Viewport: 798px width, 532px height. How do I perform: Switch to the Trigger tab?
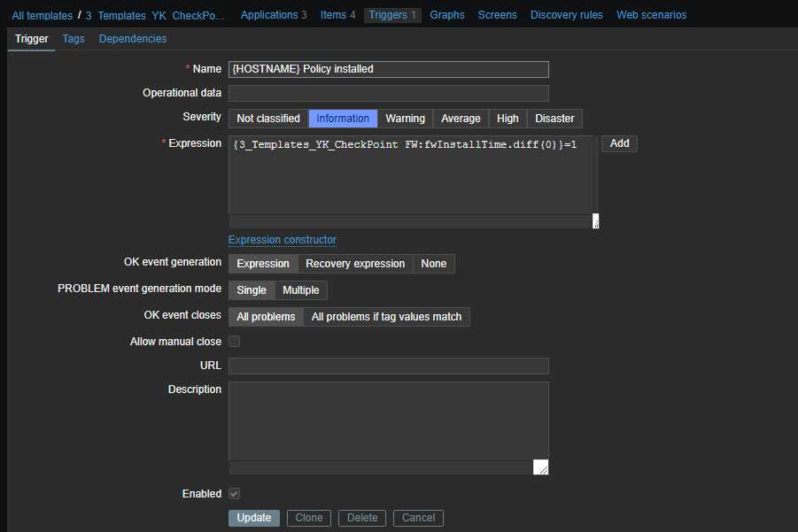[x=32, y=39]
